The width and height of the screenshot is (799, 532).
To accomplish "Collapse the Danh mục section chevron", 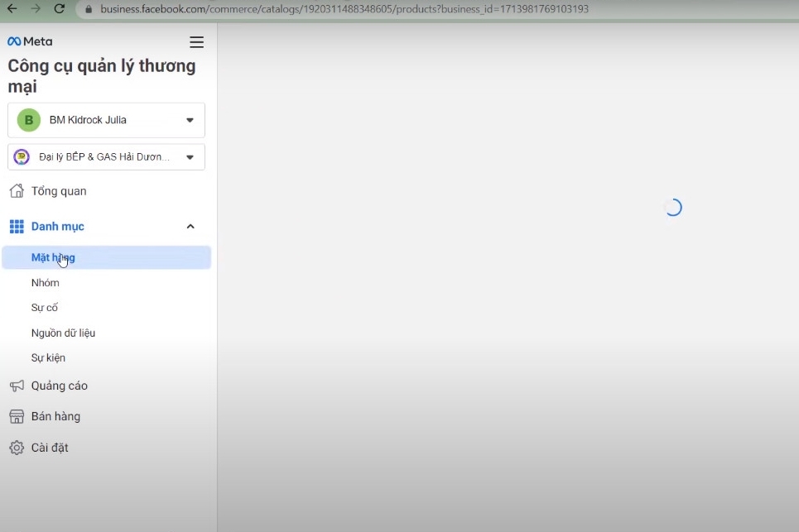I will click(x=190, y=227).
